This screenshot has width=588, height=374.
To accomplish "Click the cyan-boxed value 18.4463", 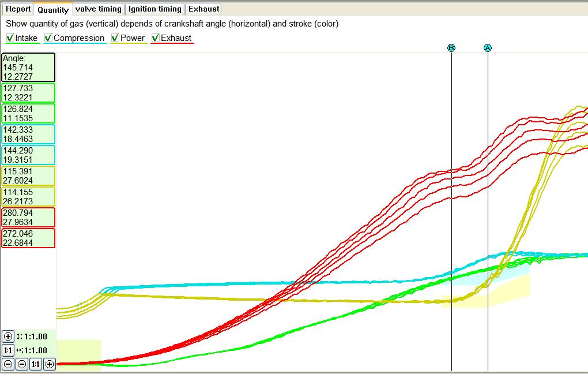I will [x=18, y=139].
